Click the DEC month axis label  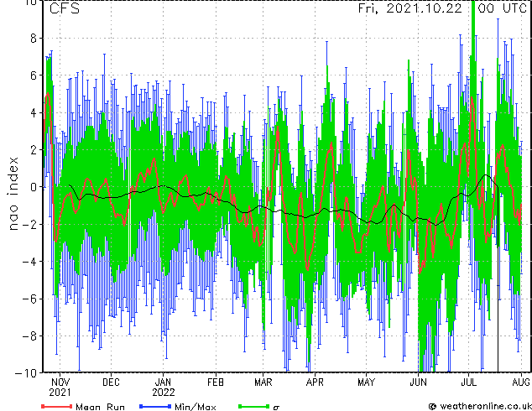tap(111, 382)
